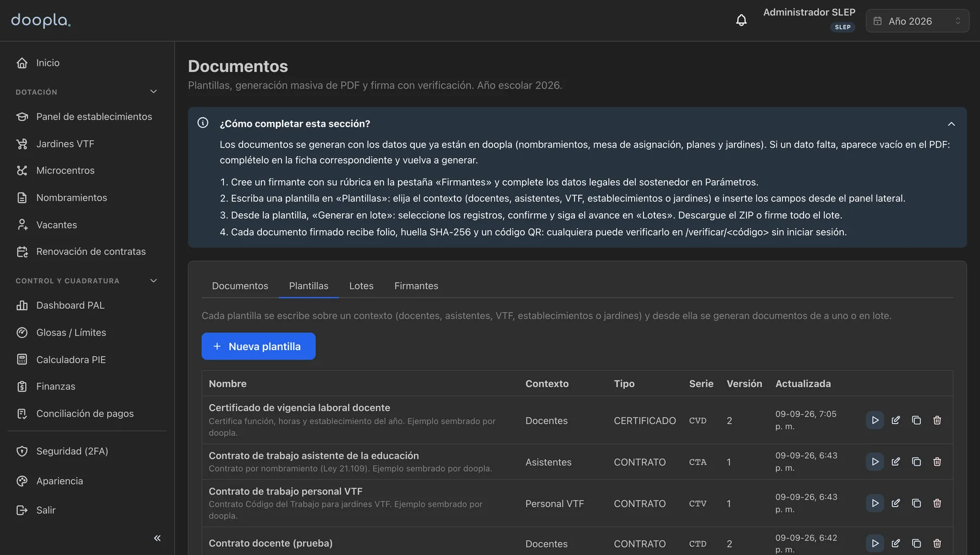Delete the Contrato docente (prueba) template
This screenshot has width=980, height=555.
(x=937, y=544)
